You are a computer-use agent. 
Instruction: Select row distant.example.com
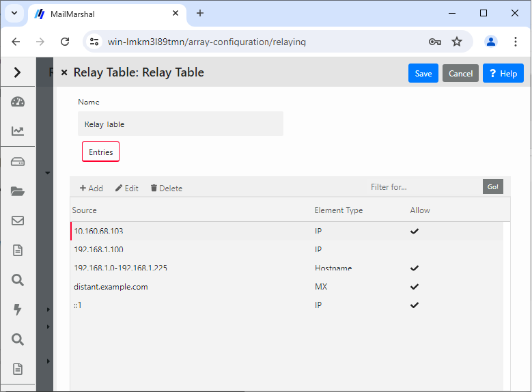(x=287, y=286)
